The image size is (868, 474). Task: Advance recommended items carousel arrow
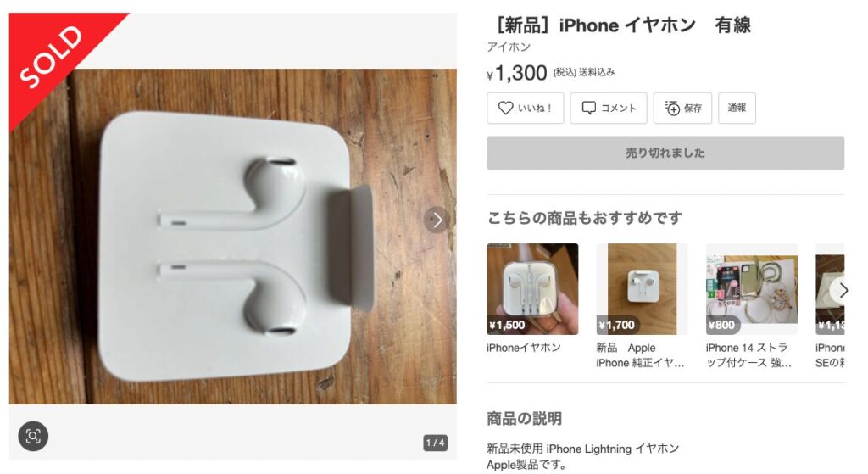(840, 290)
